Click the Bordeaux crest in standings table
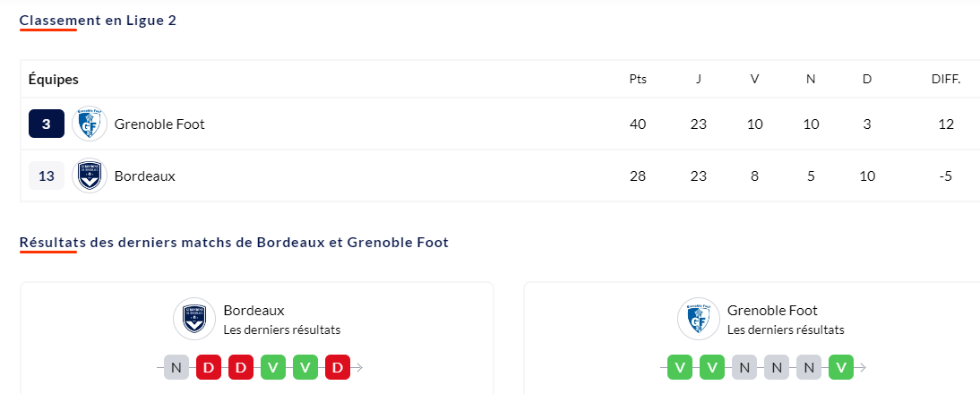The image size is (980, 394). [x=90, y=176]
